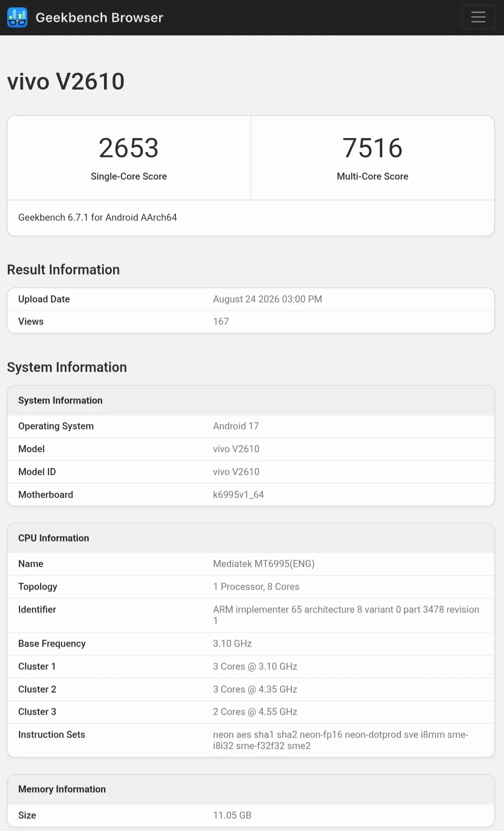Select the motherboard value k6995v1_64

tap(238, 495)
